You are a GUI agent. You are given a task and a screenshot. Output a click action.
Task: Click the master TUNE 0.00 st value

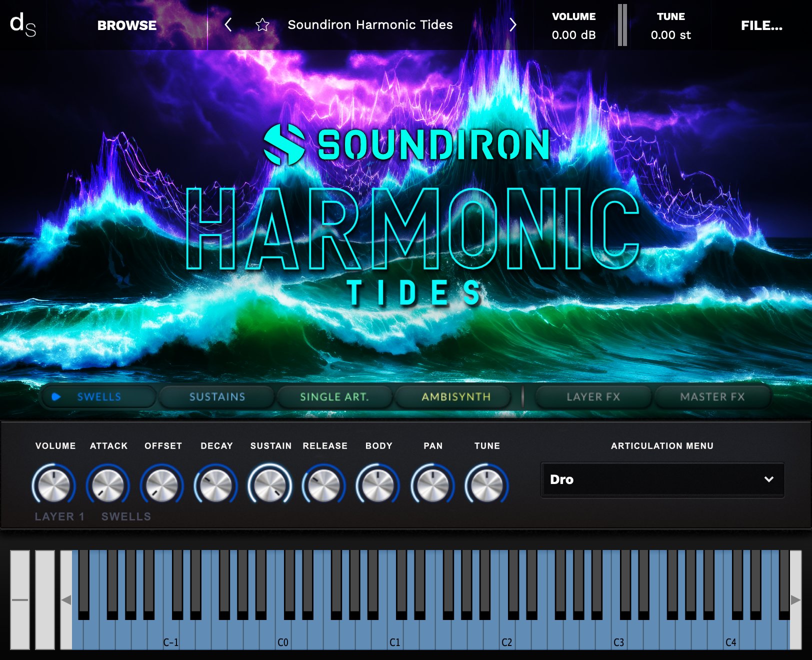tap(670, 35)
